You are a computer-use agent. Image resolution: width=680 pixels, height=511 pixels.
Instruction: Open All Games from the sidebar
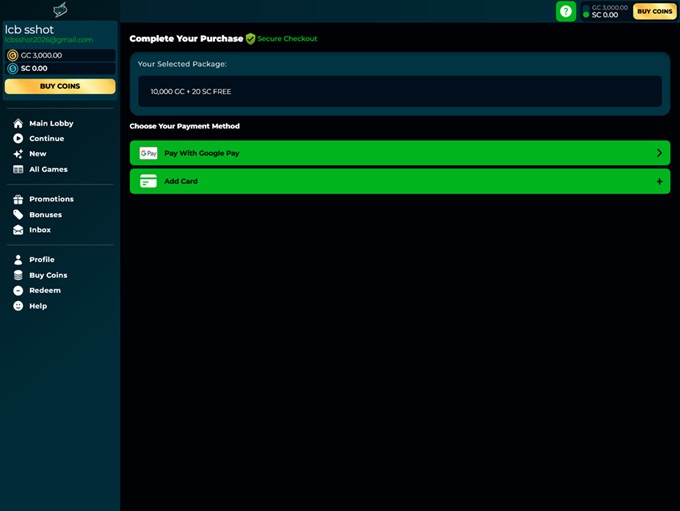pos(48,169)
